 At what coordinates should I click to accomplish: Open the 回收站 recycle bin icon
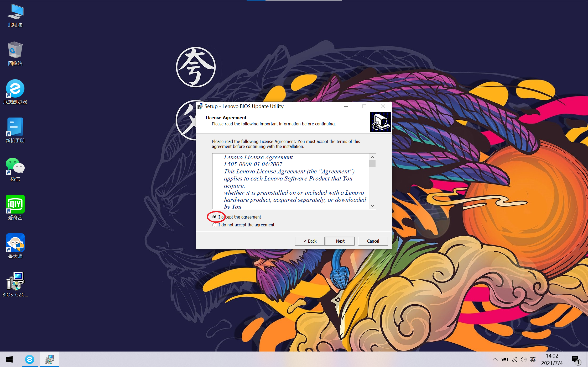pos(15,54)
